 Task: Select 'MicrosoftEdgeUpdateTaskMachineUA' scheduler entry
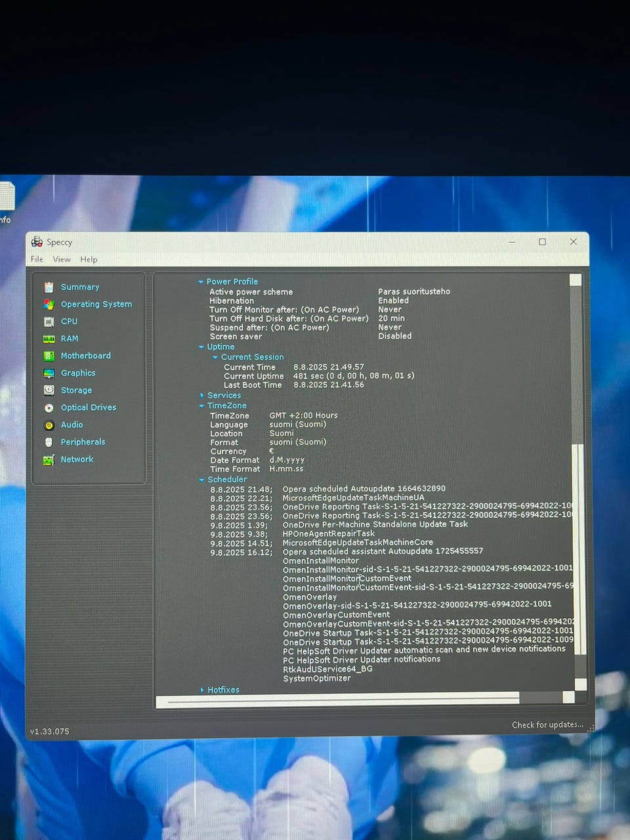(x=353, y=497)
